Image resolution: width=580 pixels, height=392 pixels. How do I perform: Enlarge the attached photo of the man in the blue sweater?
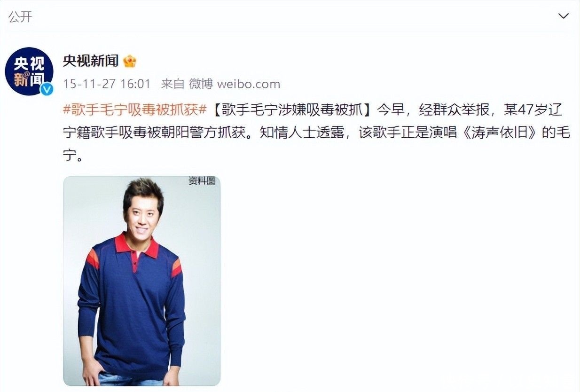142,281
